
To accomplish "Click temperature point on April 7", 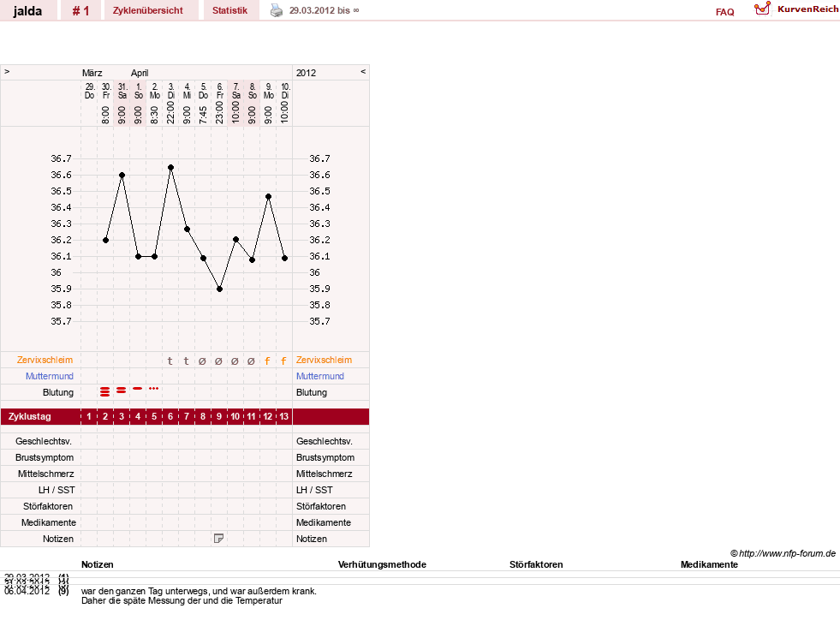I will coord(235,240).
